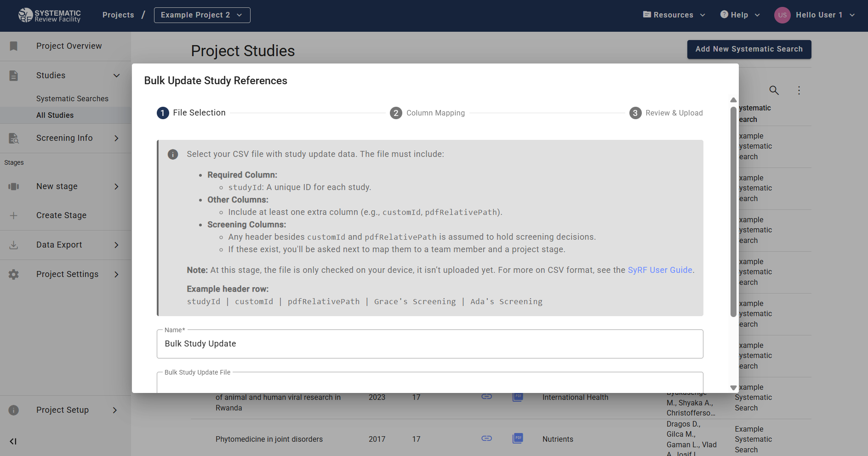Go to Projects via the breadcrumb
The width and height of the screenshot is (868, 456).
(118, 15)
